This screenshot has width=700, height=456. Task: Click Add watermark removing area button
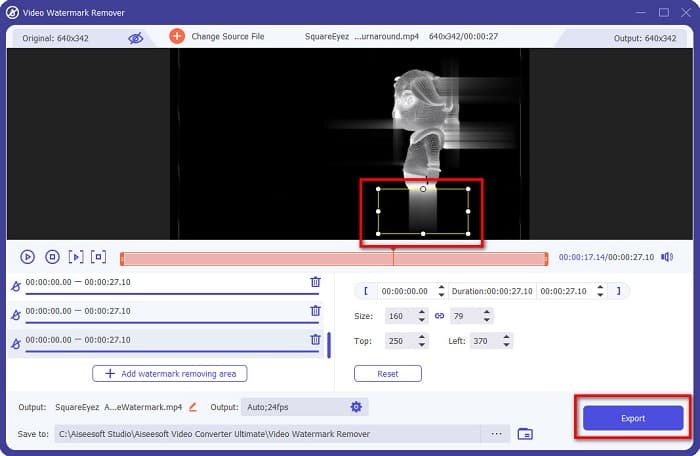[170, 374]
